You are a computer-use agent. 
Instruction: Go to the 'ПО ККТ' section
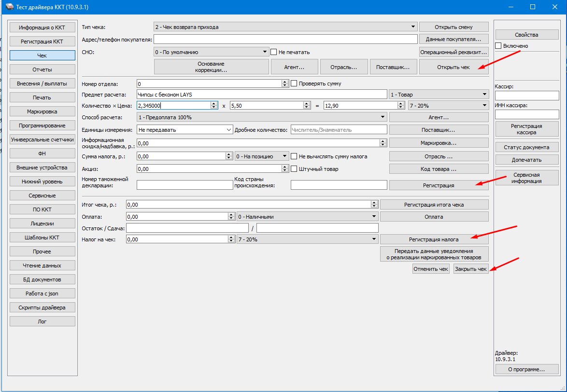[x=43, y=210]
